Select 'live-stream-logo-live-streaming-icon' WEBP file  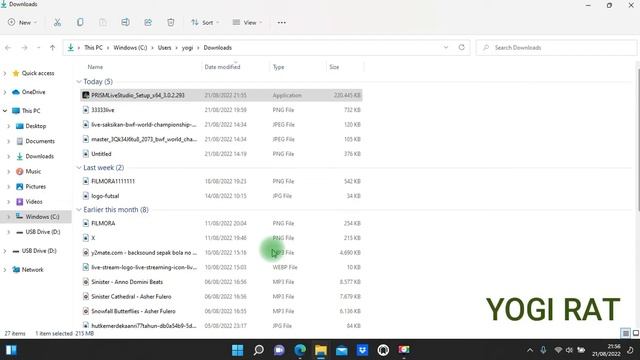click(221, 267)
